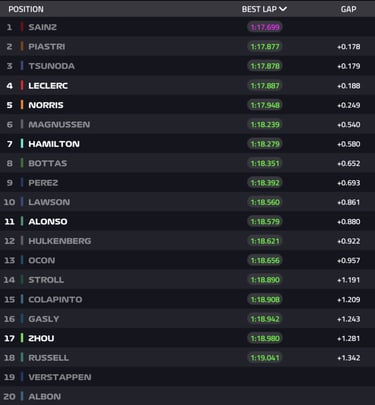The image size is (375, 405).
Task: Sort by the Gap column header
Action: pyautogui.click(x=348, y=9)
